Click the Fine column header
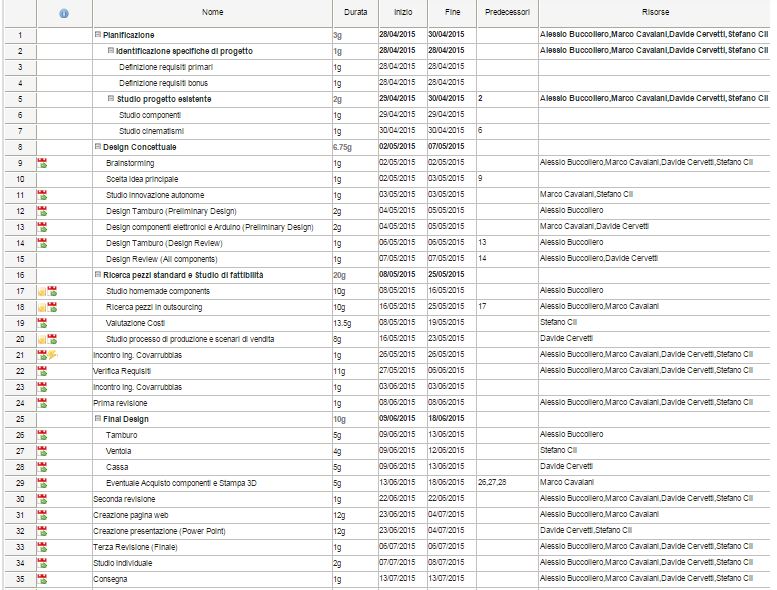The image size is (777, 590). [x=452, y=12]
